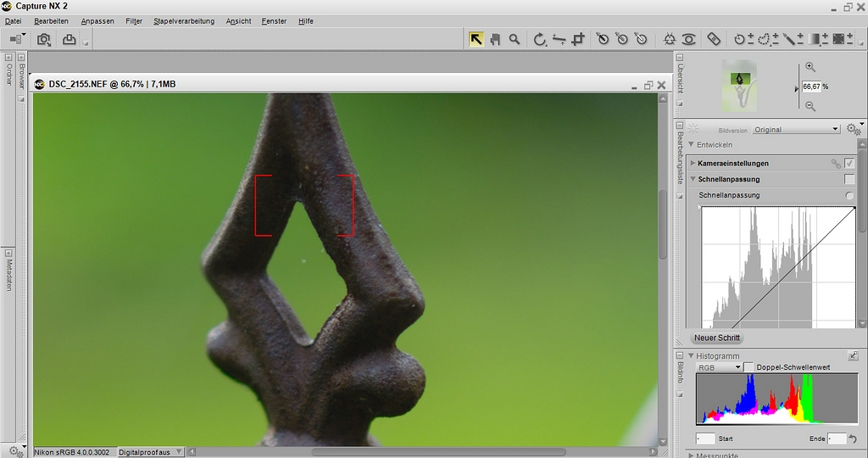Reset histogram Start/Ende range arrow

click(853, 438)
